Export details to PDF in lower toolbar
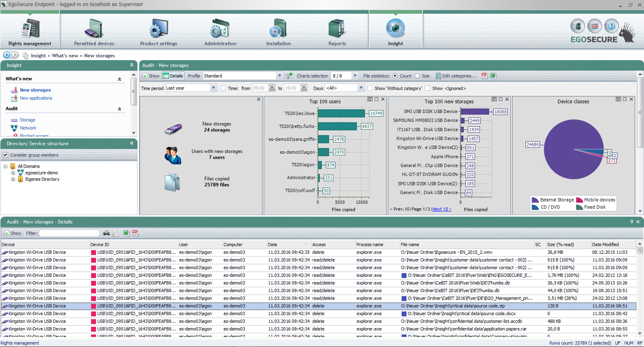 (135, 233)
